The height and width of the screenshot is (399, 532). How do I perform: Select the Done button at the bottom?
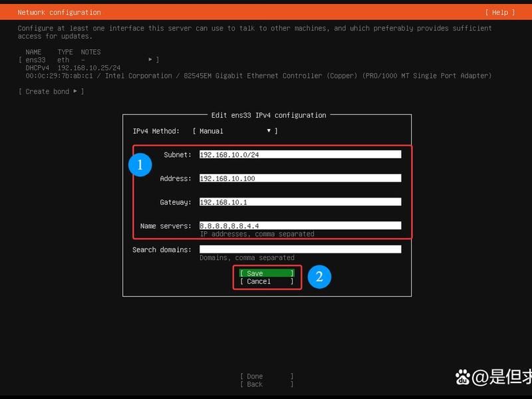coord(267,376)
